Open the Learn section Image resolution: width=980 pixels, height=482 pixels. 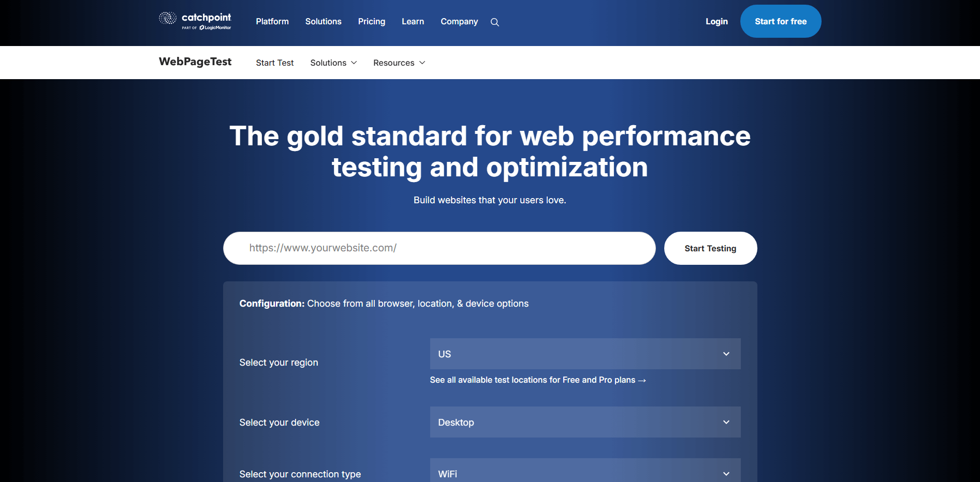pyautogui.click(x=413, y=21)
